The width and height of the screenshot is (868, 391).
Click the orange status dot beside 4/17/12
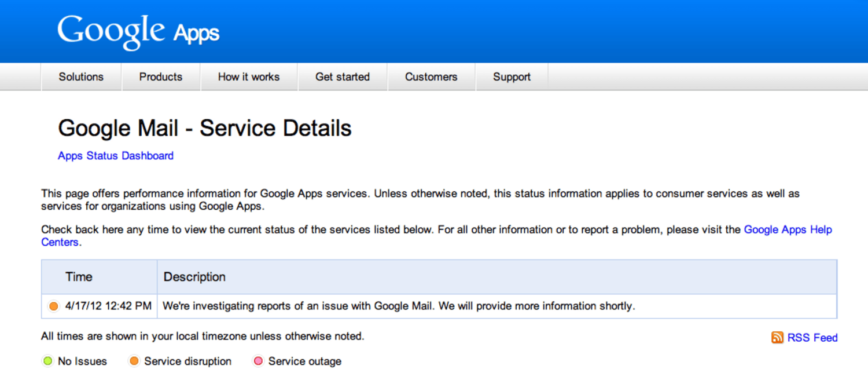[x=54, y=306]
